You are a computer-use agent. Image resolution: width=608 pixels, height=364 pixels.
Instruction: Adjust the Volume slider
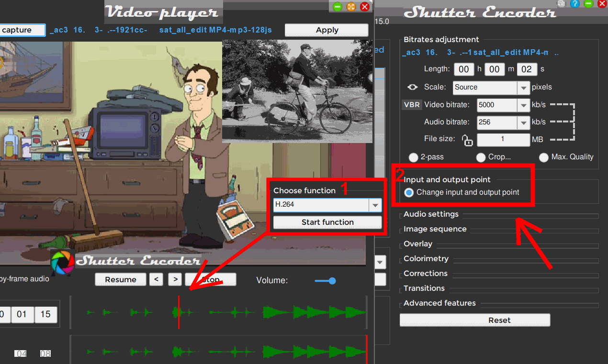(x=325, y=281)
